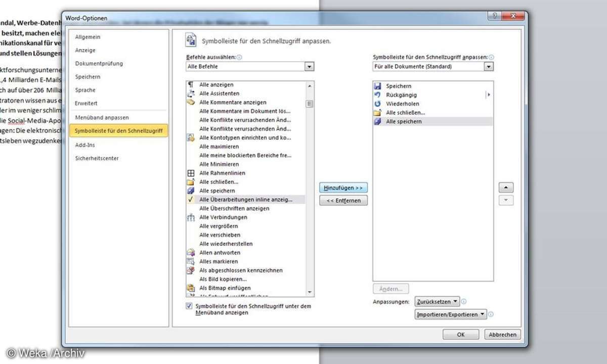Select the Alle Überschriften anzeigen entry
607x364 pixels.
[x=245, y=208]
